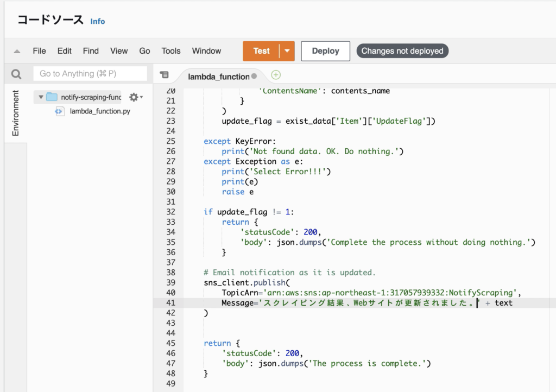The image size is (556, 392).
Task: Click 'statusCode': 200 on line 46
Action: point(262,353)
